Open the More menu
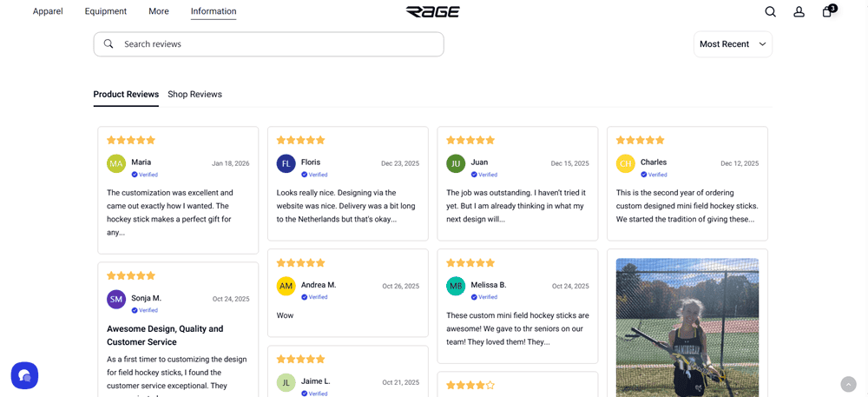 159,11
